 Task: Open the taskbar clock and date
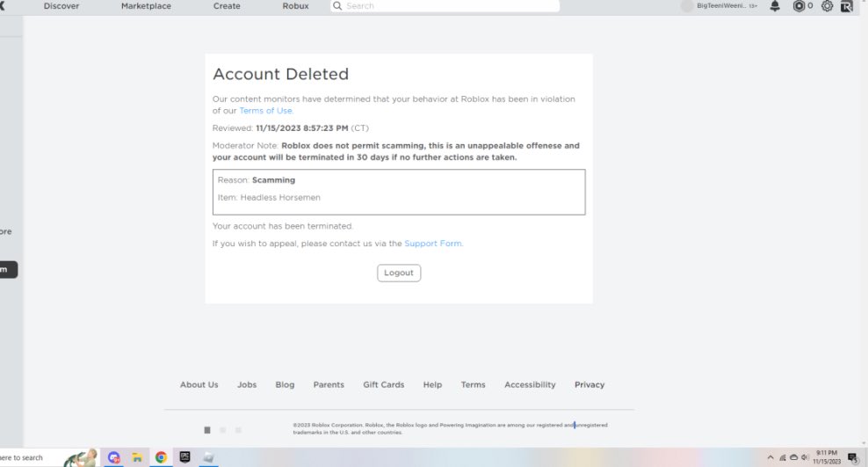pyautogui.click(x=827, y=457)
